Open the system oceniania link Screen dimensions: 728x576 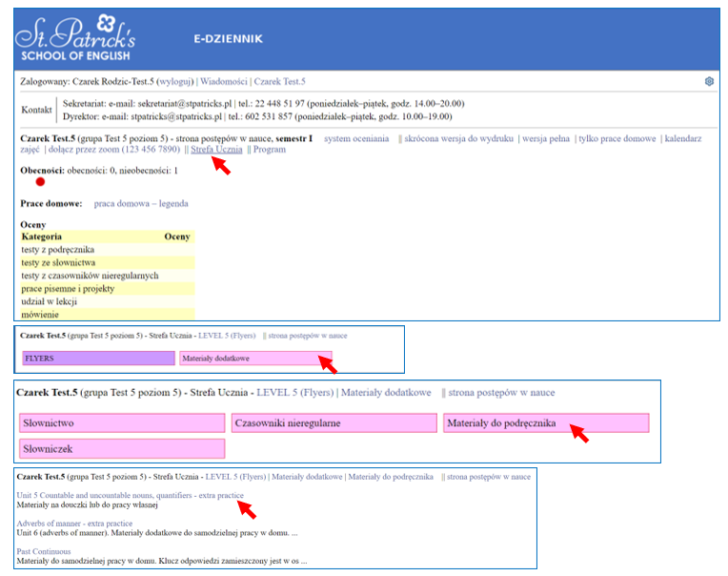(x=356, y=138)
